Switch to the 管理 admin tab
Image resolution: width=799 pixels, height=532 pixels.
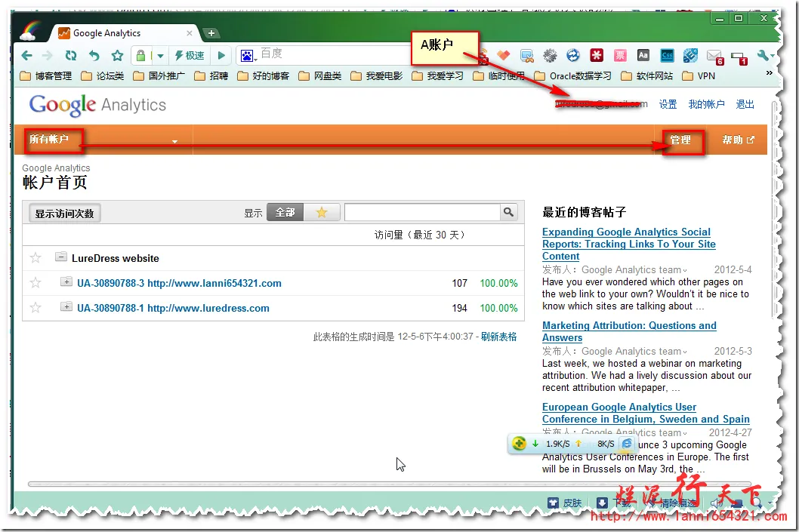[680, 140]
